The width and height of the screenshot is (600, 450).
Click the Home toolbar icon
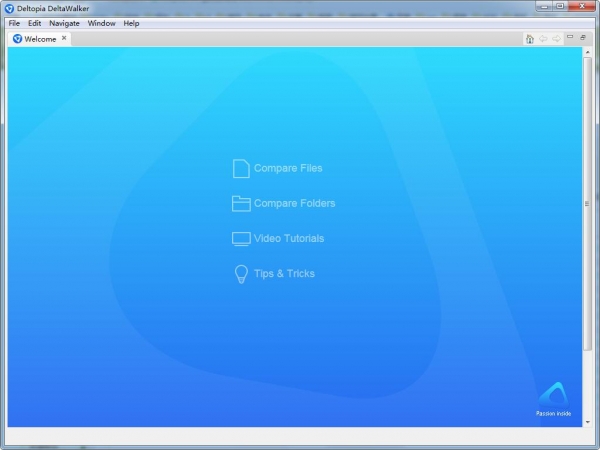tap(530, 39)
